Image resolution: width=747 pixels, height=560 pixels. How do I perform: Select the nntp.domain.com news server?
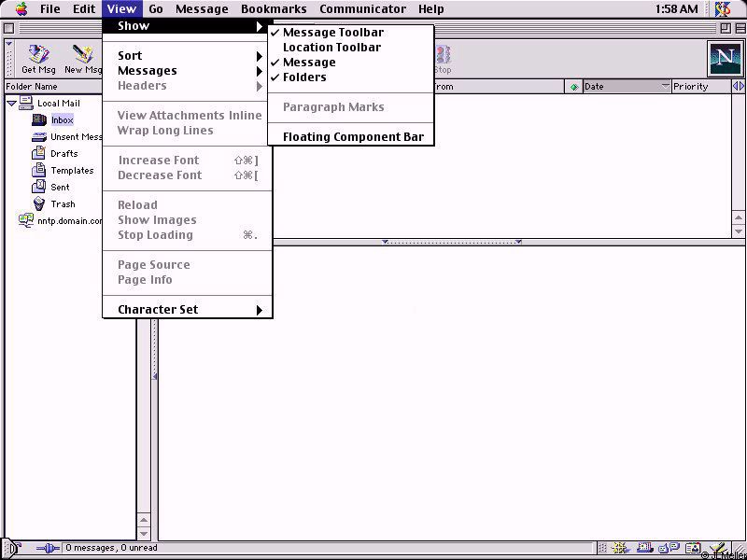pyautogui.click(x=62, y=221)
